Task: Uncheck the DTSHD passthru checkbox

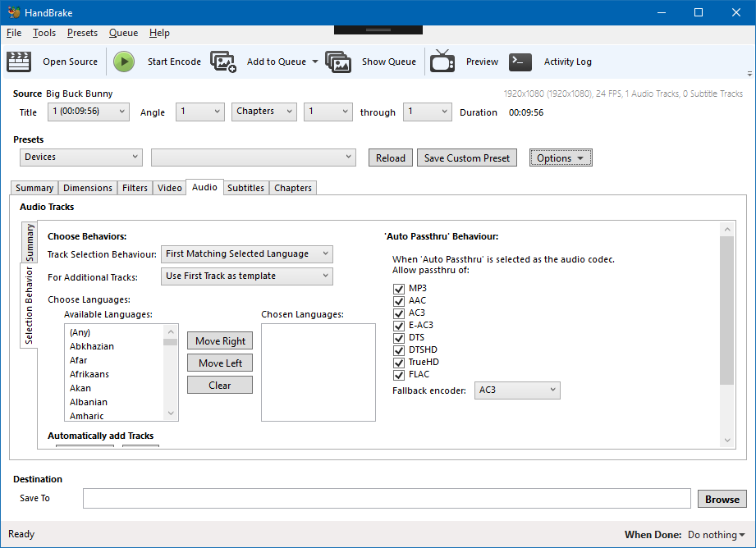Action: click(x=399, y=350)
